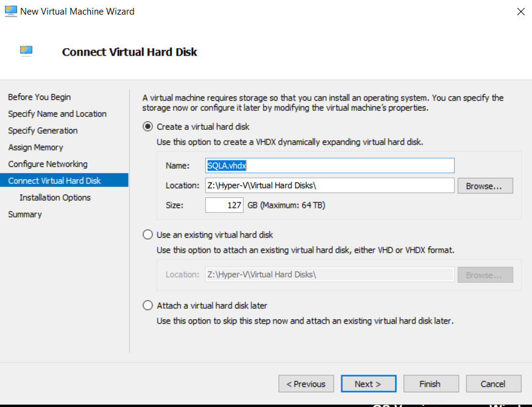
Task: Close the New Virtual Machine Wizard
Action: 521,12
